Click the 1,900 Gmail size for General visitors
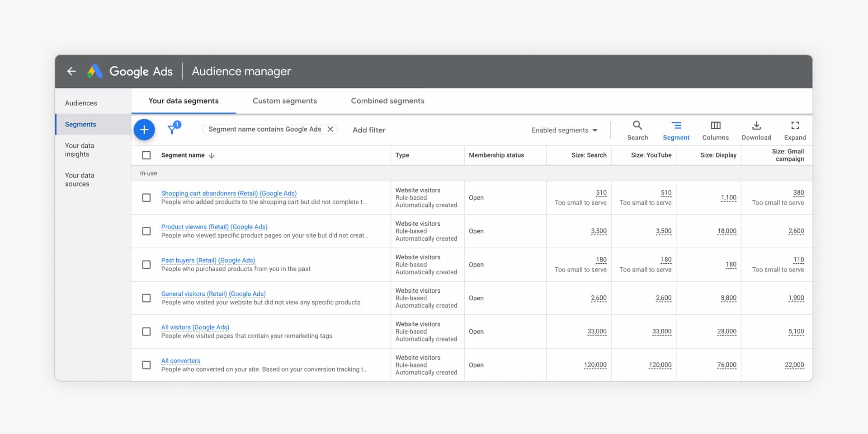 796,298
